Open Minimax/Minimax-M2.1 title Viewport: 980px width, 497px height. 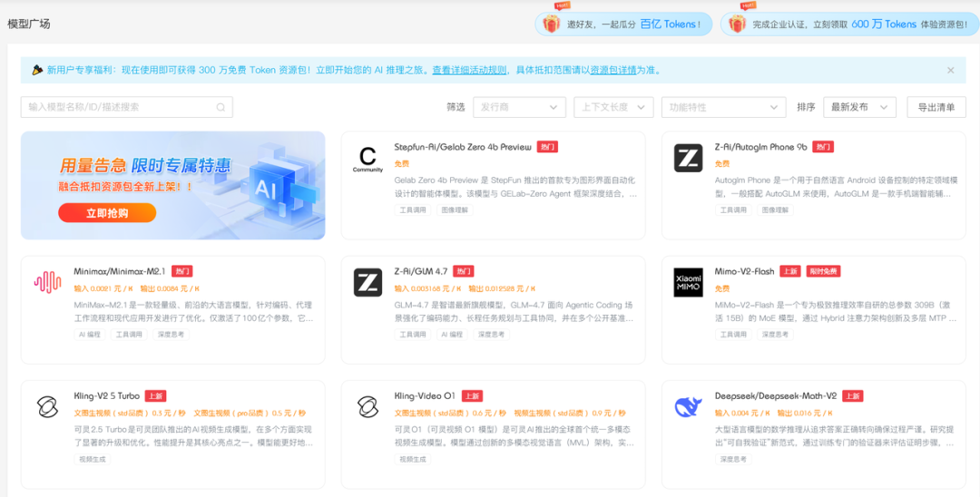pos(120,271)
